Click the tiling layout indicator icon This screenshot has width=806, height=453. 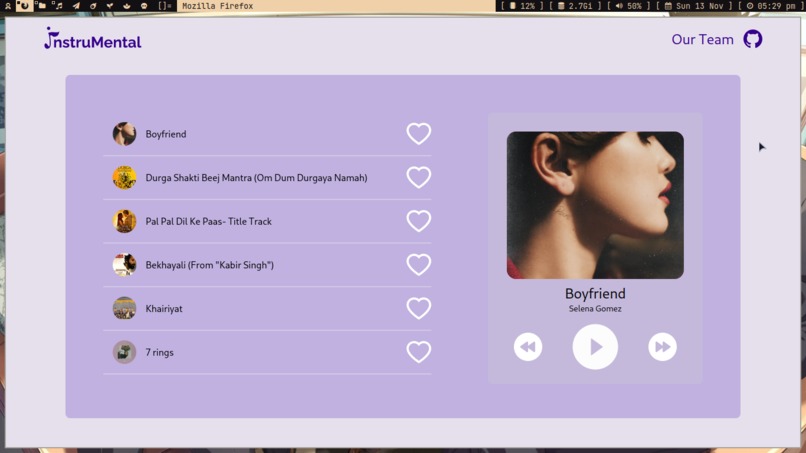pyautogui.click(x=164, y=6)
